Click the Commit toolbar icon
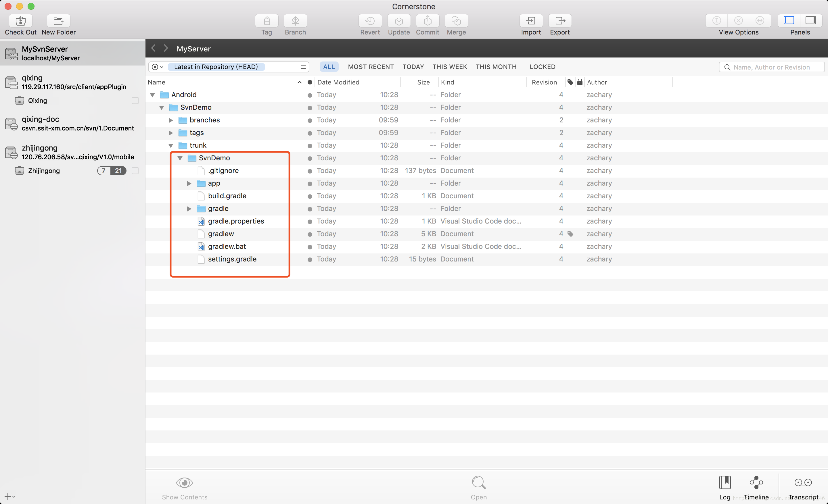 point(428,21)
